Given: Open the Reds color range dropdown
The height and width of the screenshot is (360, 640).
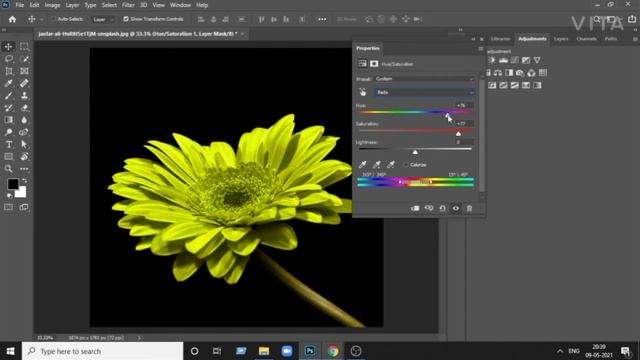Looking at the screenshot, I should (424, 92).
